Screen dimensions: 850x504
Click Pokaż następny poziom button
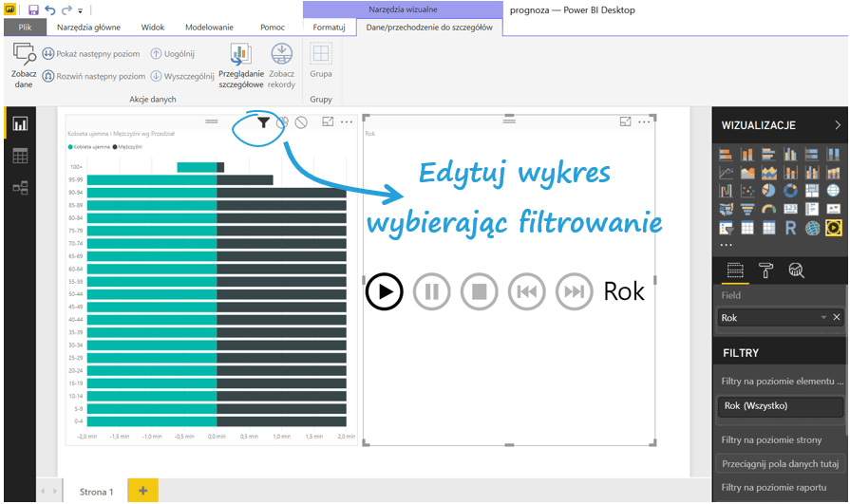(99, 54)
